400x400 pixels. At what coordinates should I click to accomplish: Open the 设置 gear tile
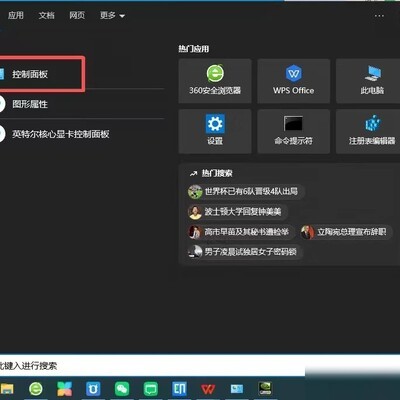(x=215, y=131)
